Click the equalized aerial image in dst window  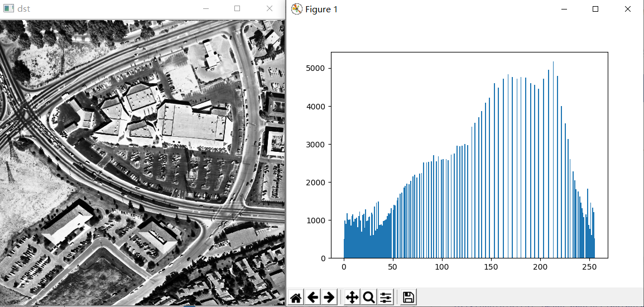(x=142, y=162)
